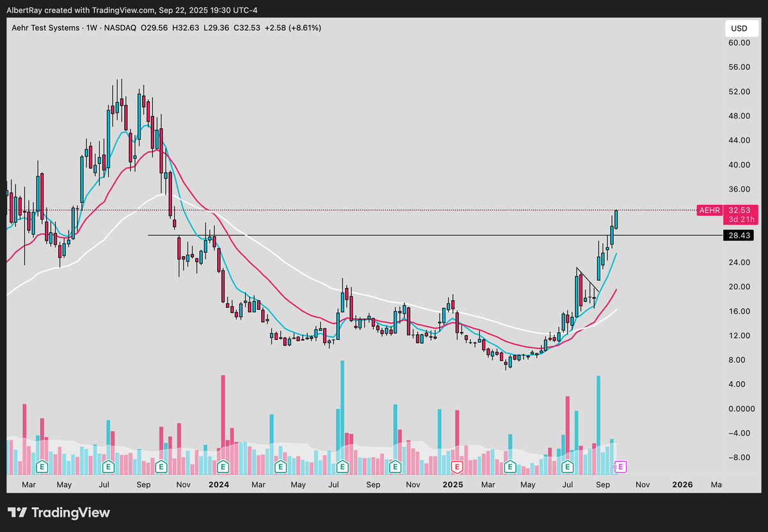The height and width of the screenshot is (532, 768).
Task: Click the red "E" earnings badge near 2025
Action: [458, 467]
